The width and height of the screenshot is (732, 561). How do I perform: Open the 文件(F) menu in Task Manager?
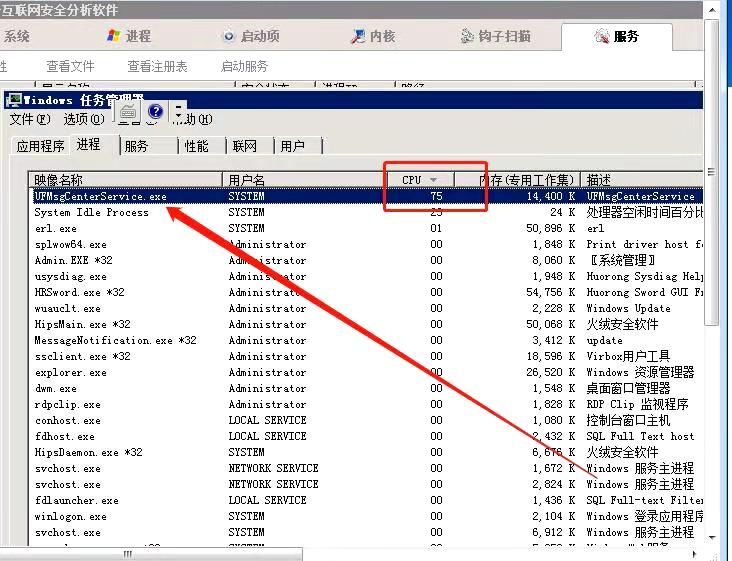click(x=30, y=119)
